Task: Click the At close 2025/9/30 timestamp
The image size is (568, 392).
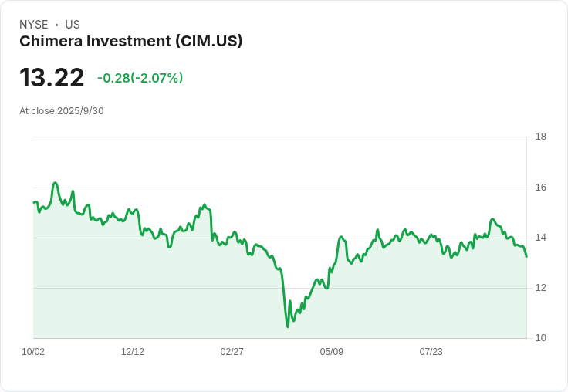Action: 62,111
